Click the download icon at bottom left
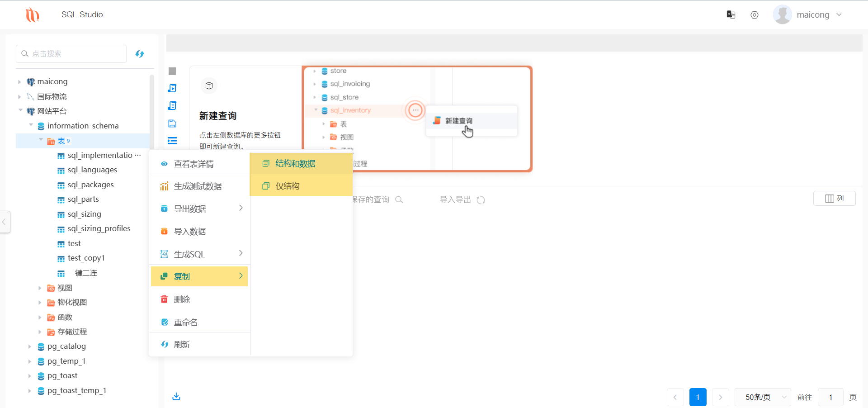The image size is (868, 408). (176, 396)
